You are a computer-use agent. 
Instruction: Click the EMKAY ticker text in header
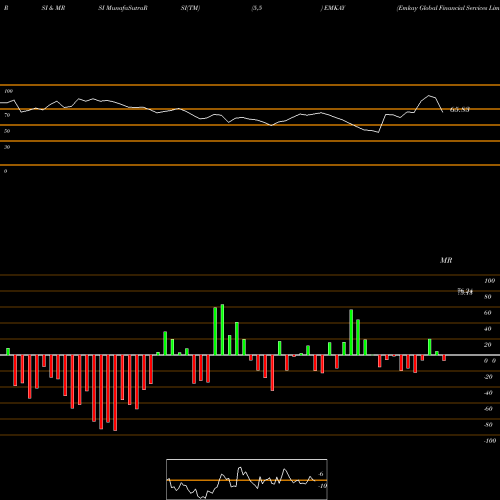click(334, 8)
